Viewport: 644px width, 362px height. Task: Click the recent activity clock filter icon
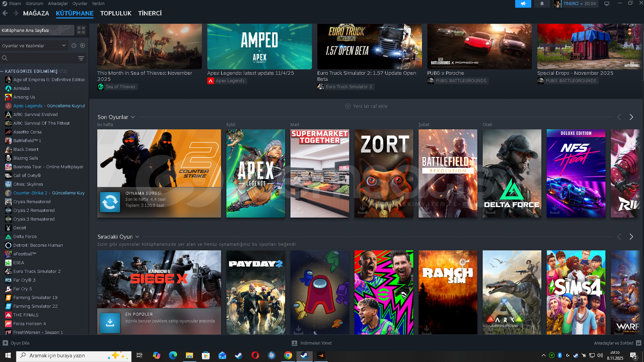point(74,46)
